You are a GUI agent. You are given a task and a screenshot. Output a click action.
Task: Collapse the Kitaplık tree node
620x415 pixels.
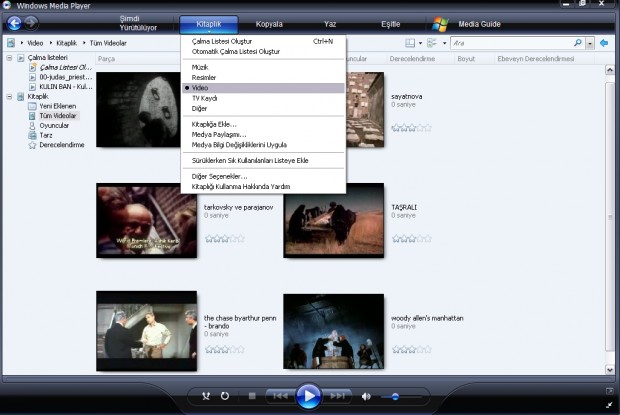[x=9, y=96]
